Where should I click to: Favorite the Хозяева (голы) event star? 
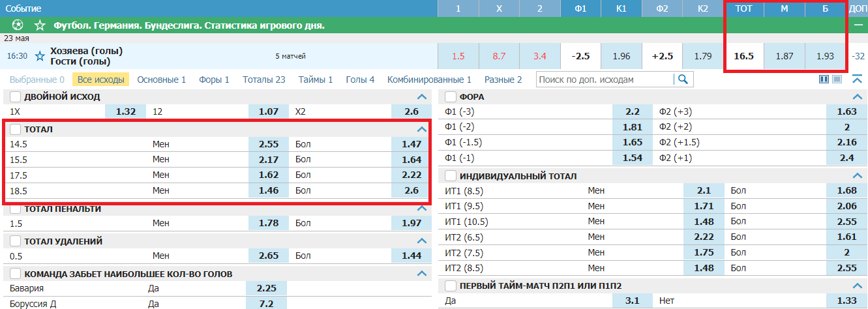40,56
